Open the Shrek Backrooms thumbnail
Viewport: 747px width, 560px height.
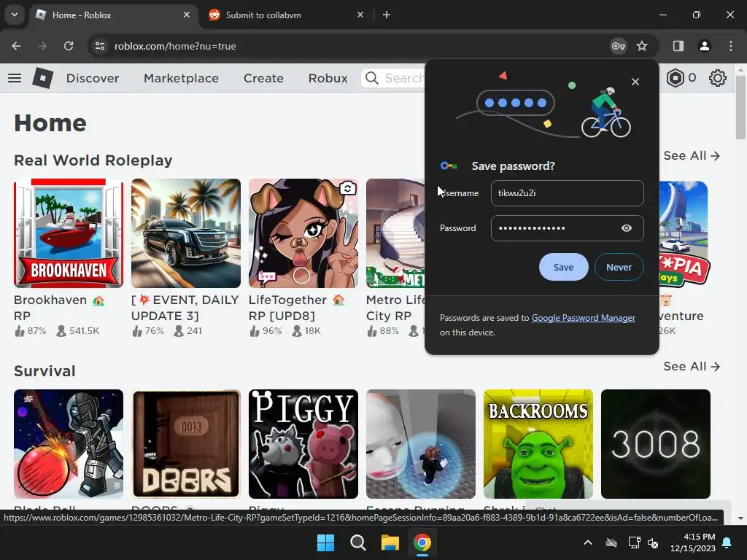click(538, 444)
